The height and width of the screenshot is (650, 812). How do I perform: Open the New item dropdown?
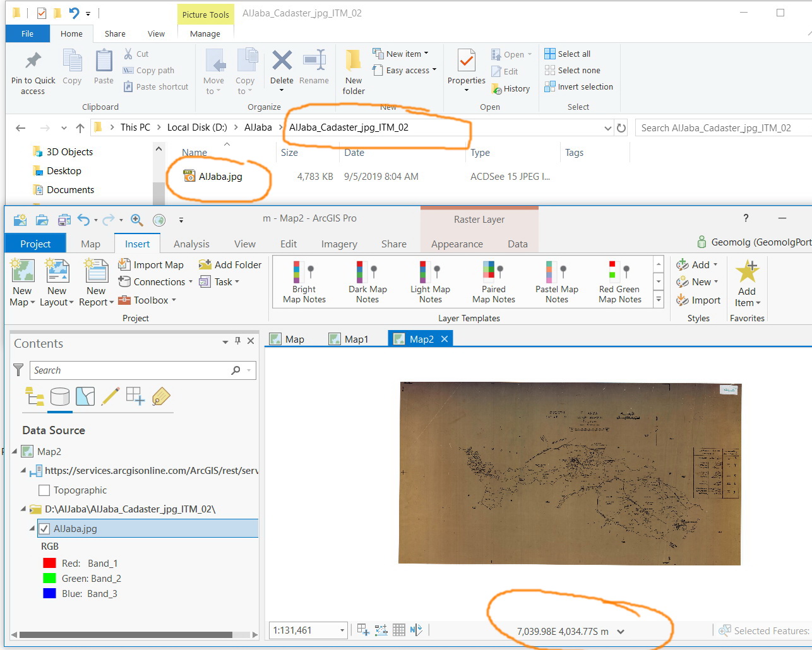click(x=400, y=54)
